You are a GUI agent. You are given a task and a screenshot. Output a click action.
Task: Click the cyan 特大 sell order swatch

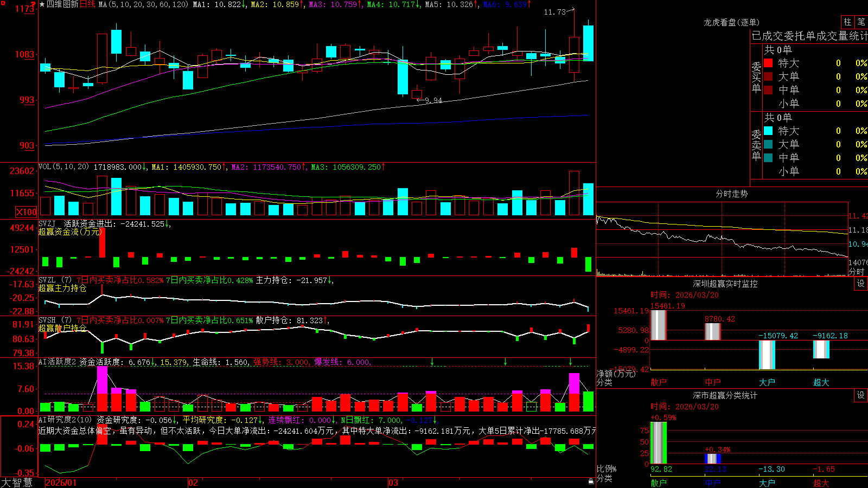coord(768,131)
